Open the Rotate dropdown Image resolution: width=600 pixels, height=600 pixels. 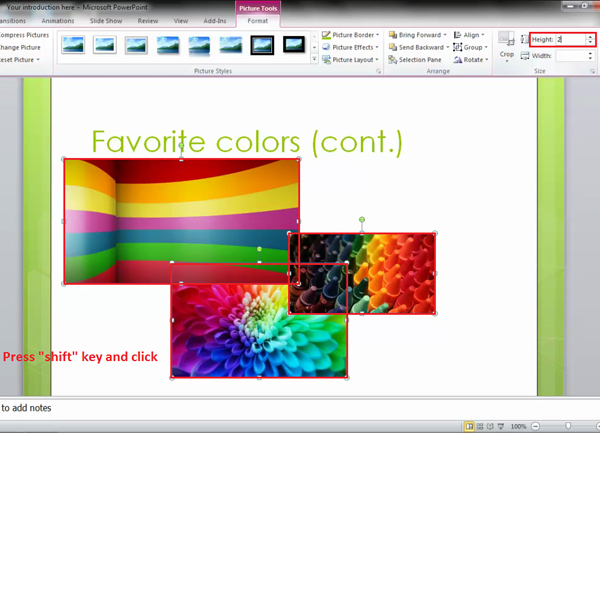(471, 60)
